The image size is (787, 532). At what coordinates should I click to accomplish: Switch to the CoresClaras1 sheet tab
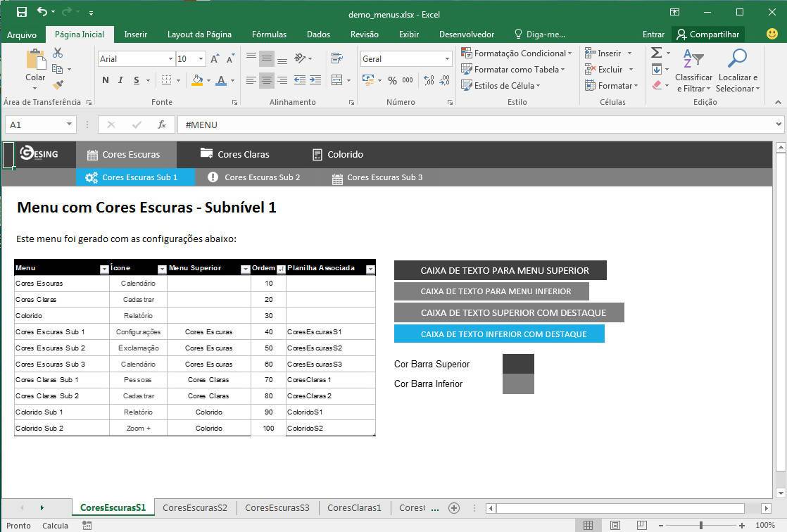354,507
